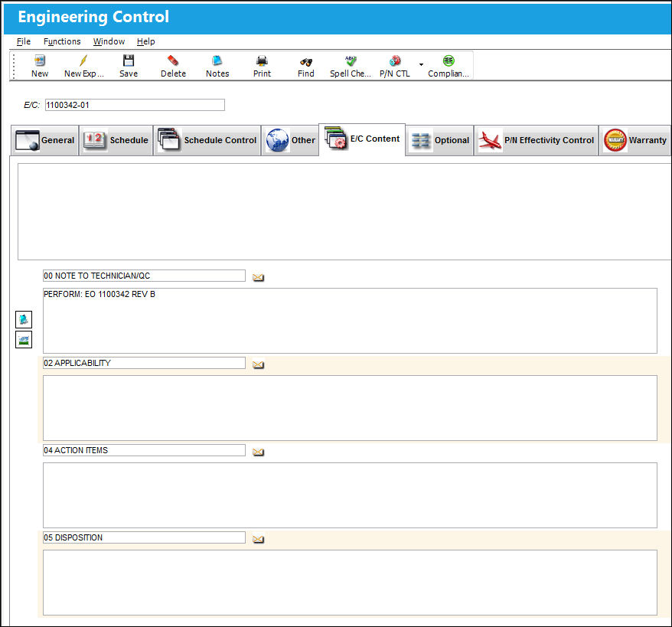Viewport: 672px width, 627px height.
Task: Expand the dropdown arrow beside P/N CTL
Action: pyautogui.click(x=421, y=65)
